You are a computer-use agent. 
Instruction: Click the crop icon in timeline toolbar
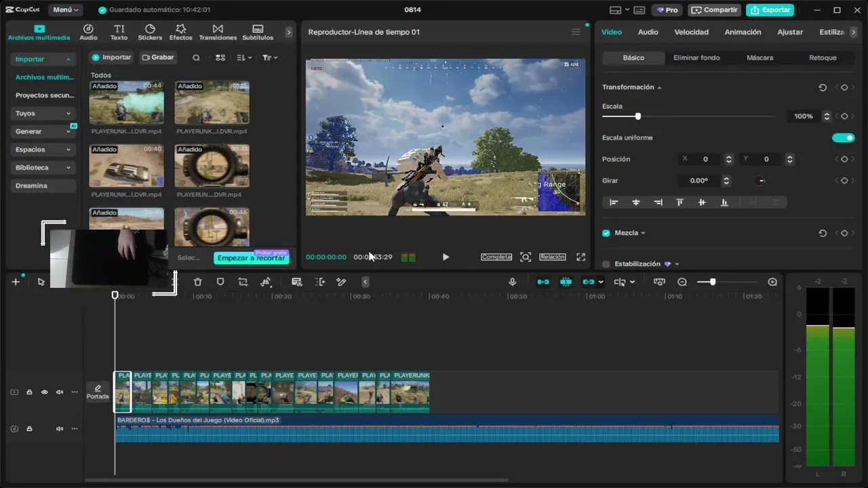tap(243, 282)
